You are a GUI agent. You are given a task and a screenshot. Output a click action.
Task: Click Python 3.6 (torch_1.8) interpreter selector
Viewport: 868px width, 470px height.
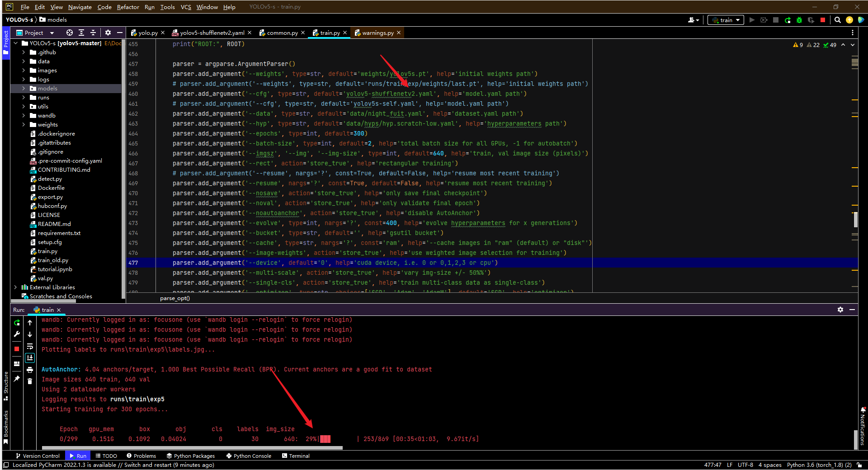tap(819, 465)
